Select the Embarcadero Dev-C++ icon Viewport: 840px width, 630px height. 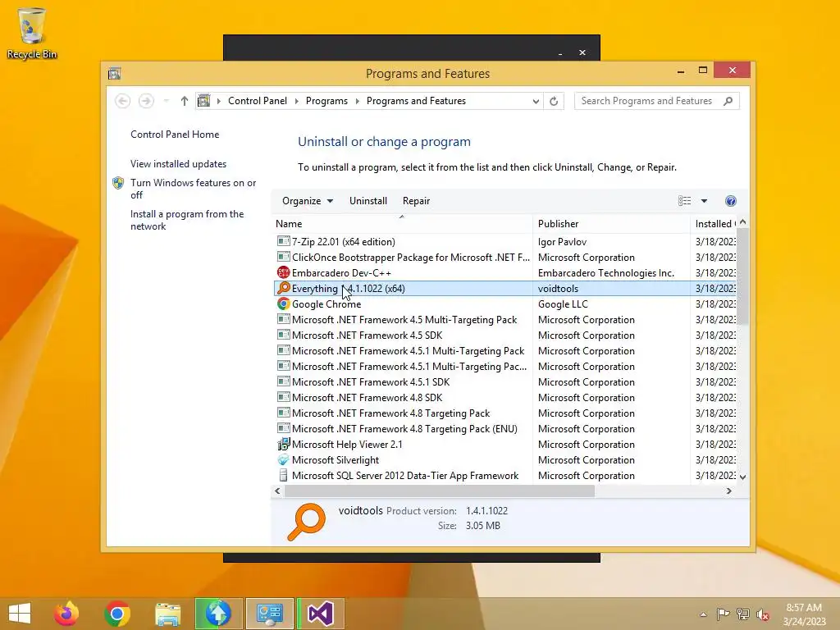[283, 272]
